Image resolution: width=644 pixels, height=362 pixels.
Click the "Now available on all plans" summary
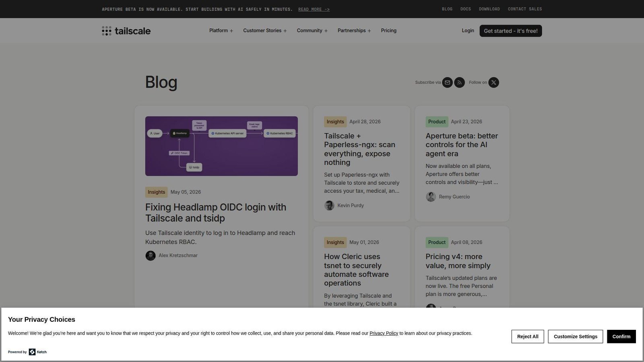(x=462, y=174)
